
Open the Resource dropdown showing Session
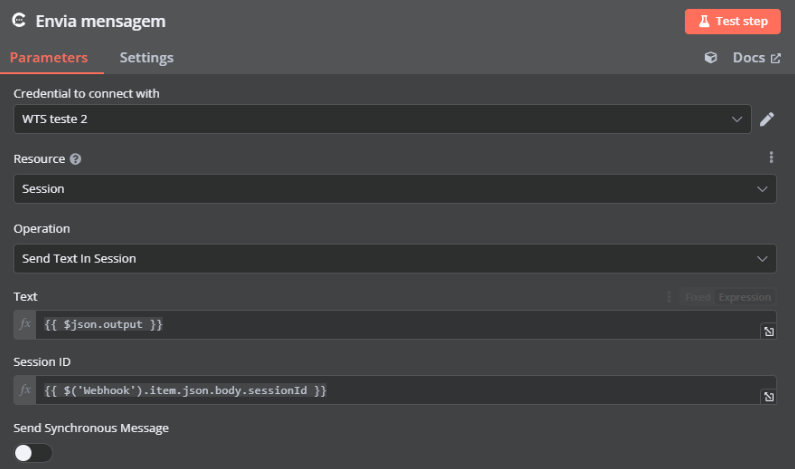click(394, 189)
